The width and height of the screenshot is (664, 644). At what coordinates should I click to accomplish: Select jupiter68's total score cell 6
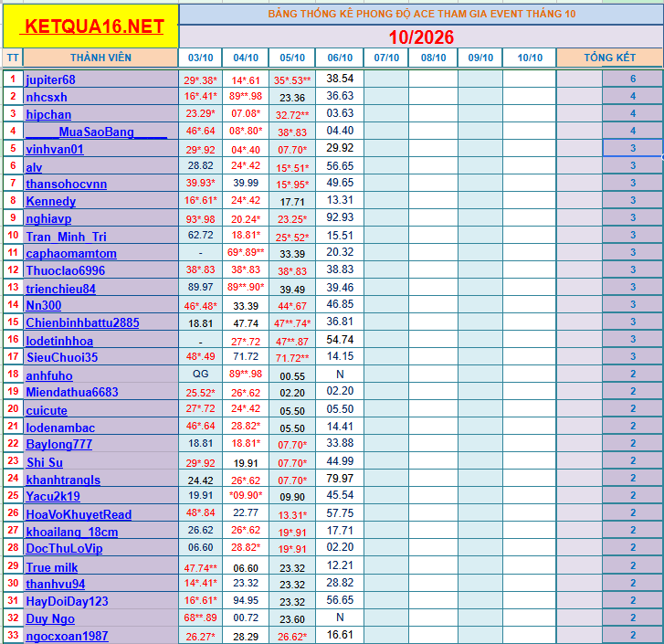click(633, 79)
